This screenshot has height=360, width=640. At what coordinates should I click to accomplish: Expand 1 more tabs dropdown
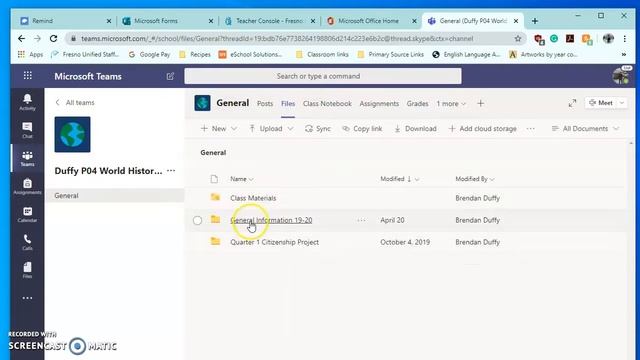451,104
